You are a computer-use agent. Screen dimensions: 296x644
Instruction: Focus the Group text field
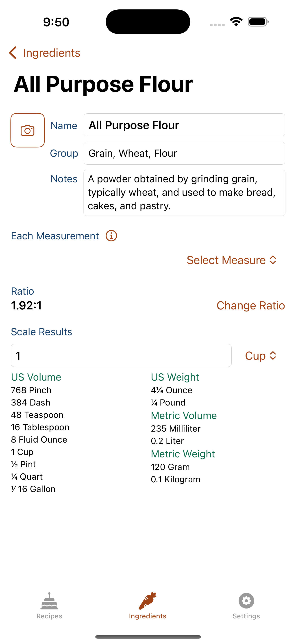coord(184,153)
